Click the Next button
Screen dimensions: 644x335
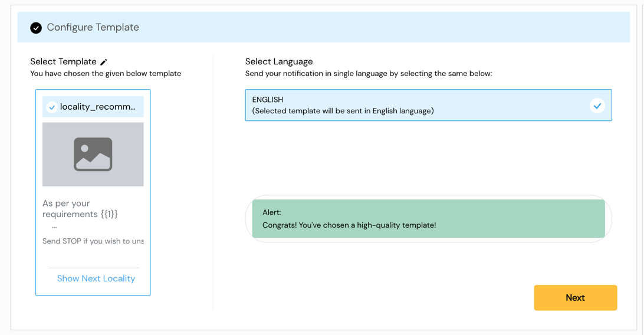tap(576, 298)
